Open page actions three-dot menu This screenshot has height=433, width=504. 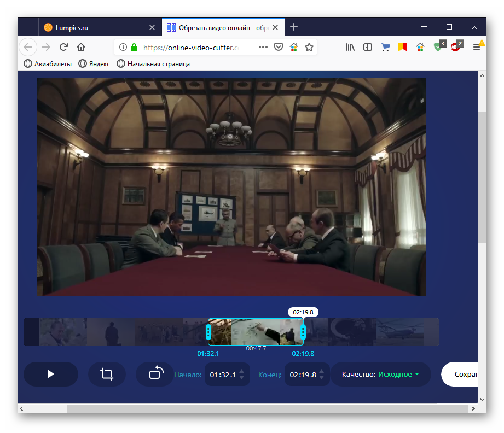(263, 47)
